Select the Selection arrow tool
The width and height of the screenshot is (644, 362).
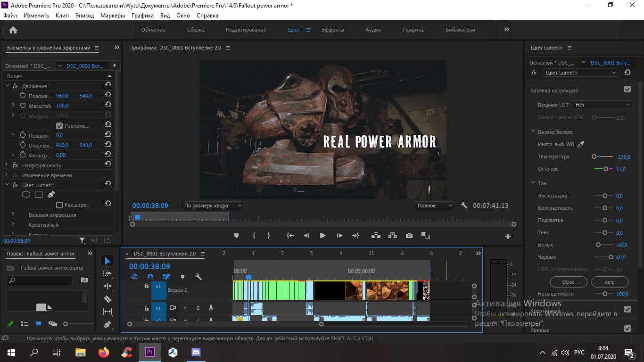coord(107,261)
